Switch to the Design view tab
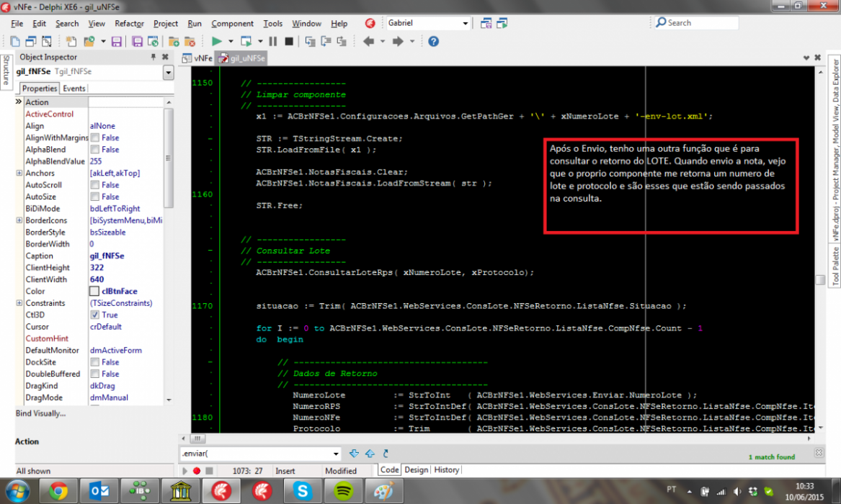The width and height of the screenshot is (841, 504). tap(417, 469)
